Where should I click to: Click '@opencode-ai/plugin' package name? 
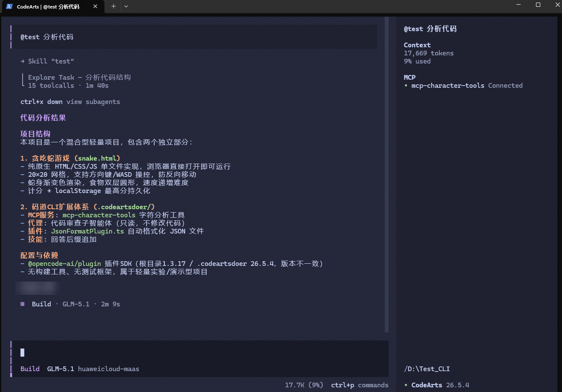point(64,264)
